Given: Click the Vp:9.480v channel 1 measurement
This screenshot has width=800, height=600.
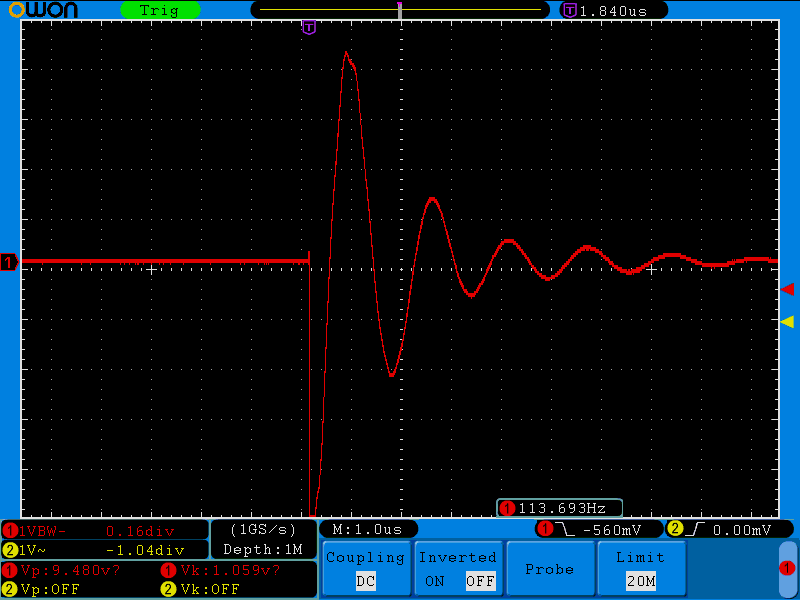Looking at the screenshot, I should coord(70,570).
